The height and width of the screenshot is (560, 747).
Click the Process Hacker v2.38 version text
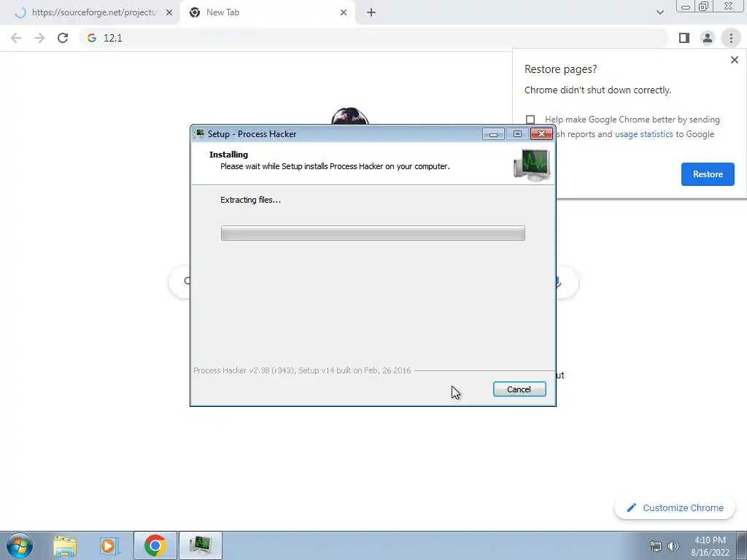(x=302, y=370)
